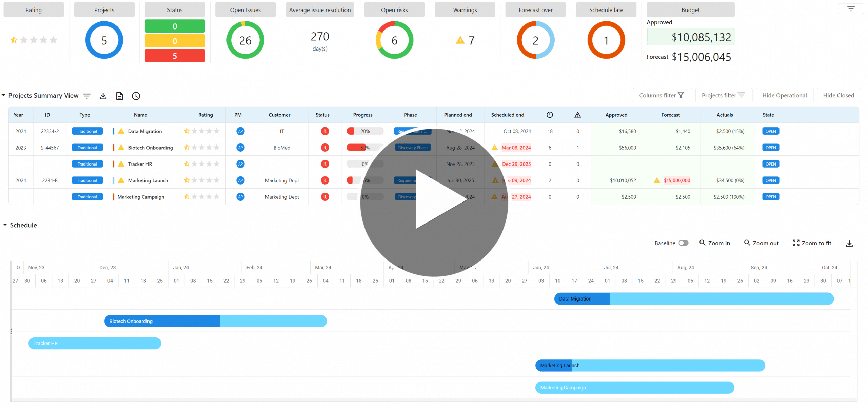This screenshot has height=405, width=868.
Task: Click the Discovery Phase tag for Biotech Onboarding
Action: coord(413,147)
